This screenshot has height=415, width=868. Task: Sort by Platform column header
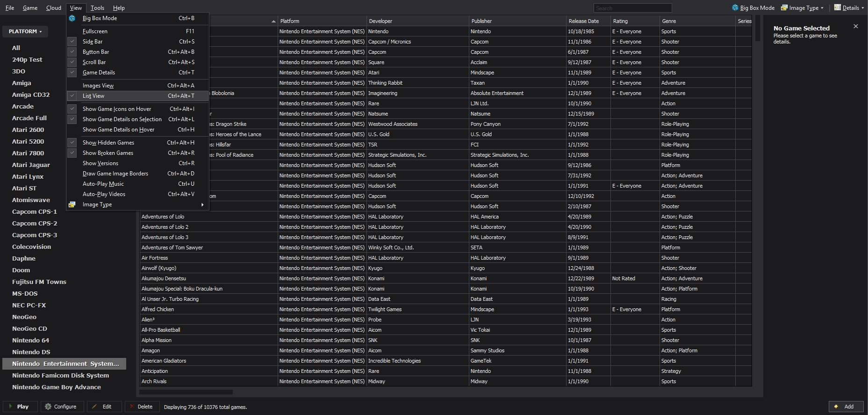point(323,21)
